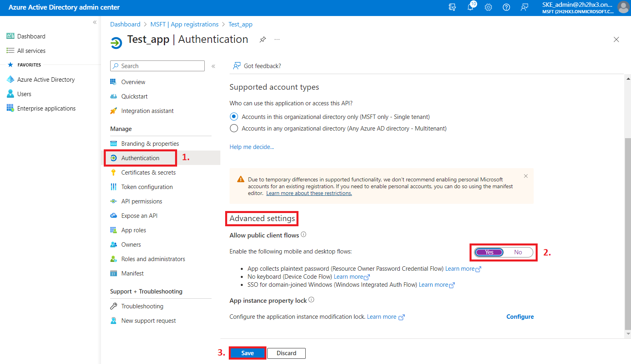Select the Multitenant accounts radio option
Viewport: 631px width, 364px height.
234,129
